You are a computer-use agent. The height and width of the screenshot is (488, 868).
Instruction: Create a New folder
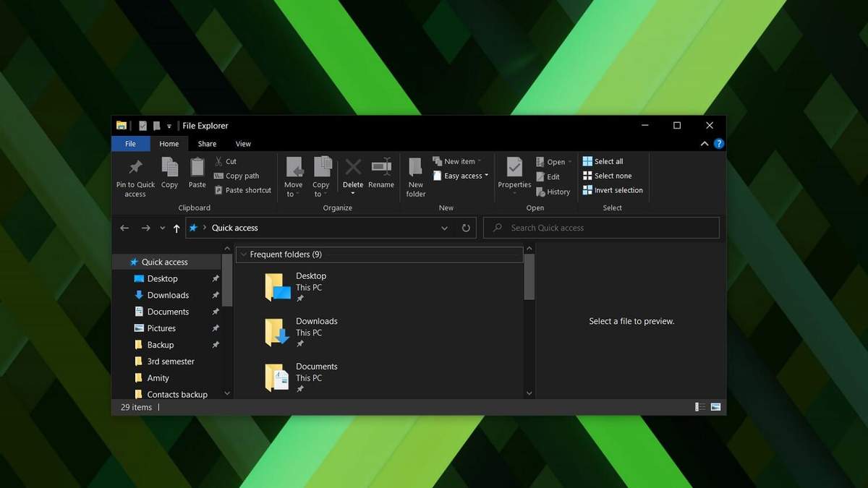coord(416,176)
